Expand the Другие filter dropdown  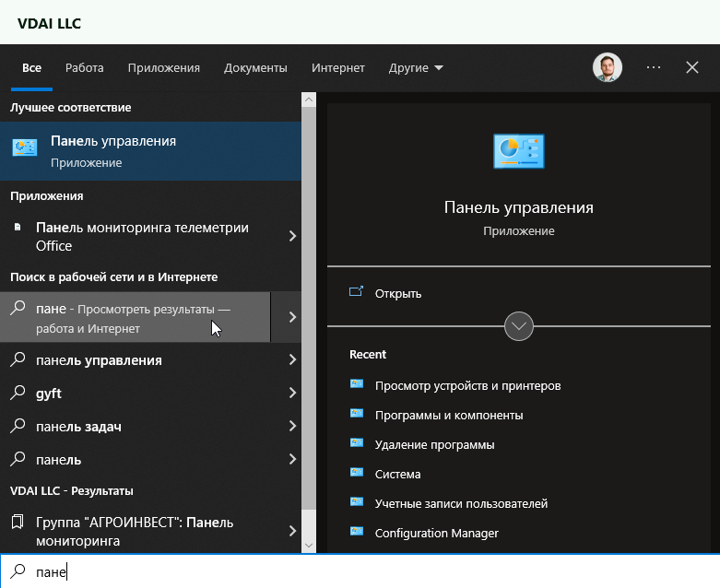click(416, 68)
